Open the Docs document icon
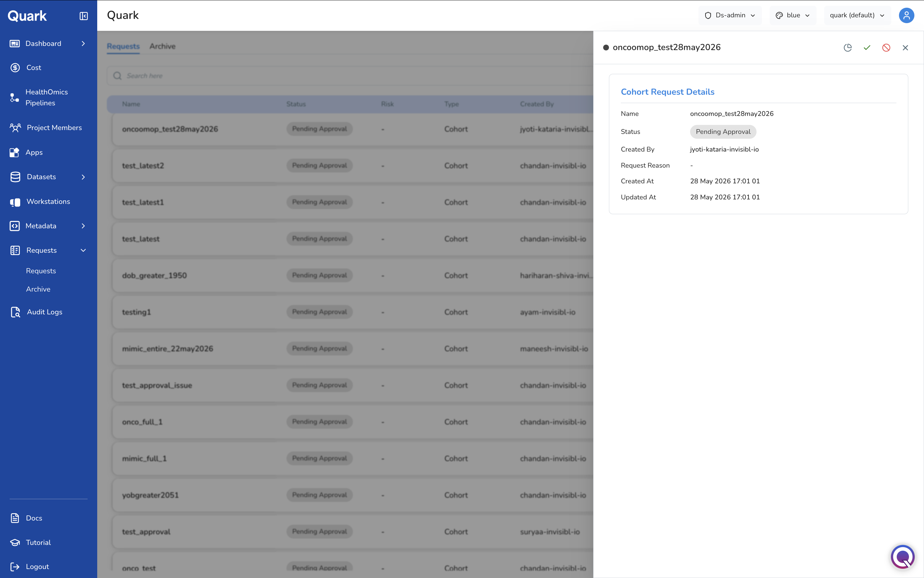This screenshot has width=924, height=578. pyautogui.click(x=14, y=518)
